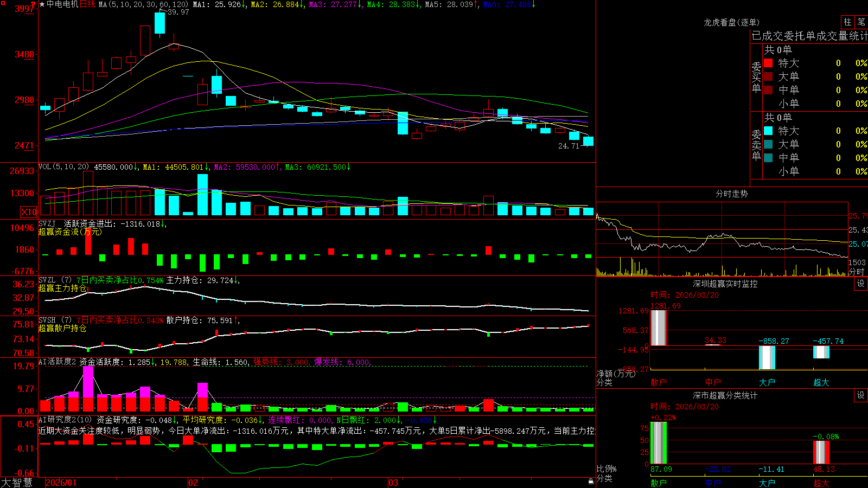Click the red 特大 buy order swatch
The height and width of the screenshot is (488, 868).
click(768, 63)
